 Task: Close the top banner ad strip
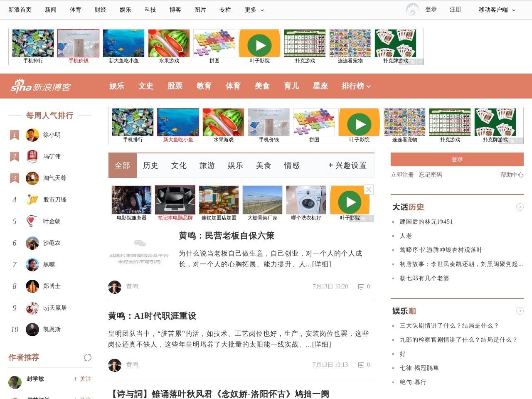pyautogui.click(x=420, y=62)
